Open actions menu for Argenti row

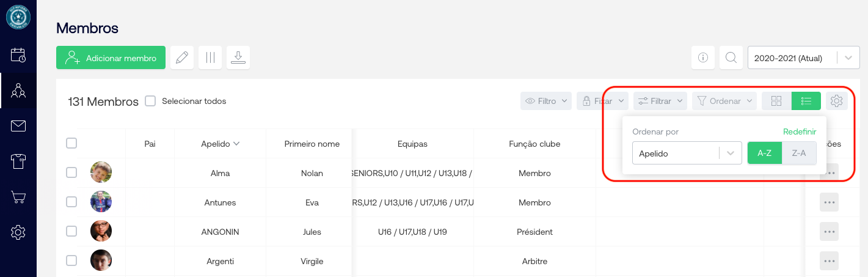tap(829, 261)
